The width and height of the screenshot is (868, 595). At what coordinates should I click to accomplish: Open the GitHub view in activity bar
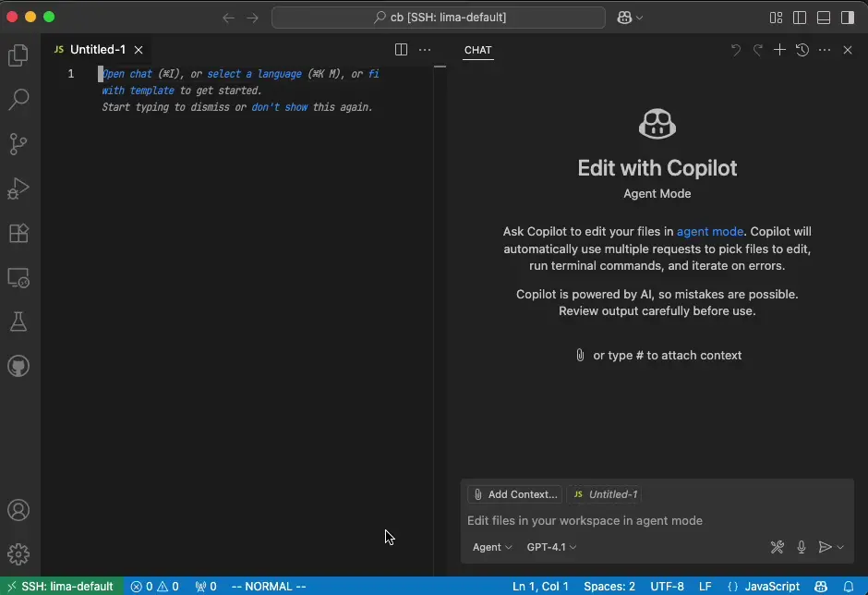click(18, 366)
